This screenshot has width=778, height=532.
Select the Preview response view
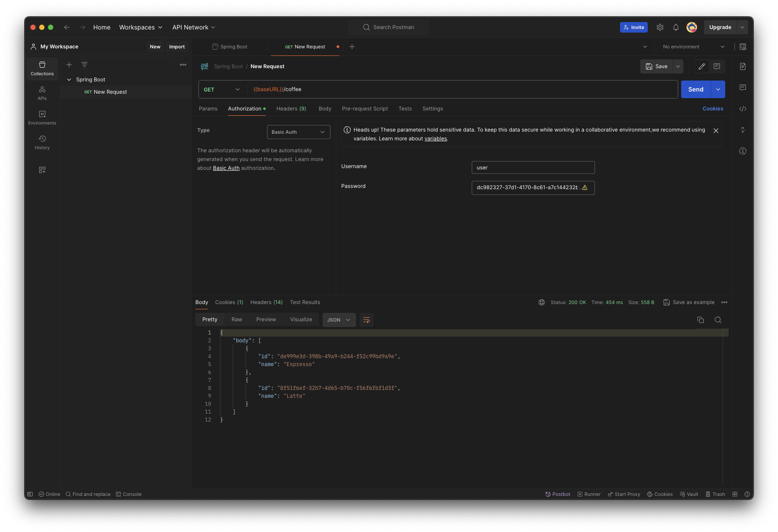[x=266, y=319]
